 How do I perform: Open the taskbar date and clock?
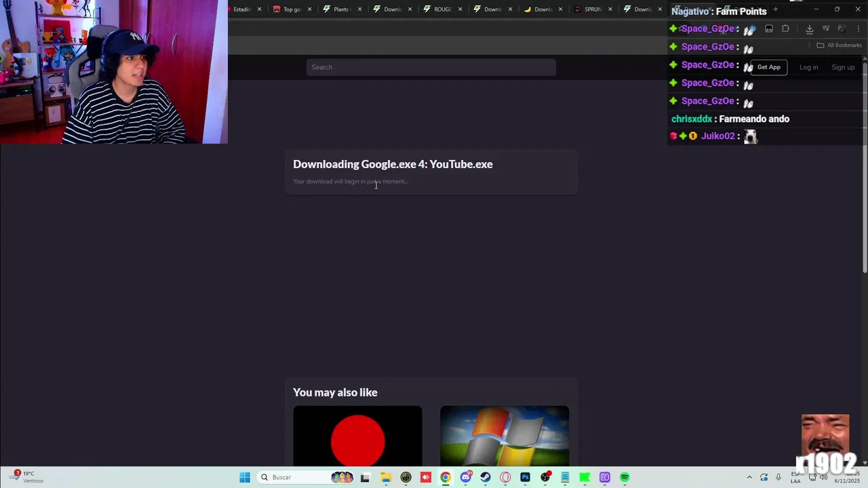(x=848, y=477)
